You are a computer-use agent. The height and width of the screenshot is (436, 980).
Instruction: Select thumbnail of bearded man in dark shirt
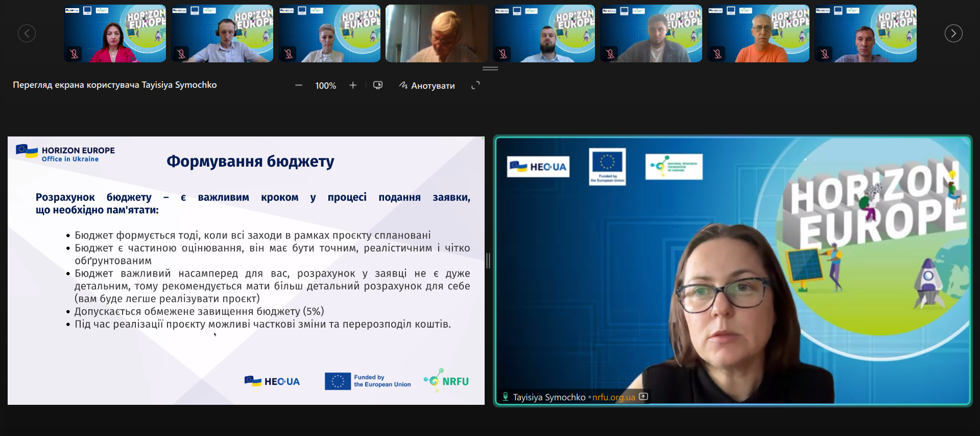click(x=544, y=34)
